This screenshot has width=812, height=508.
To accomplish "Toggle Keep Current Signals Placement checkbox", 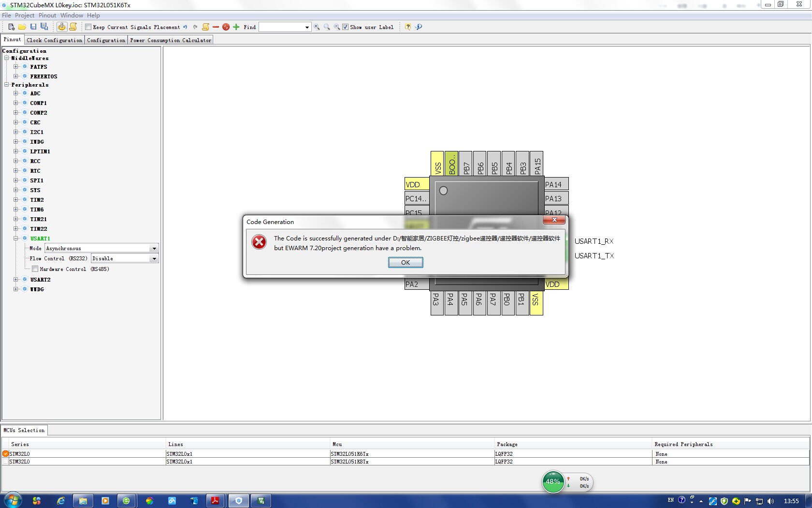I will 88,27.
